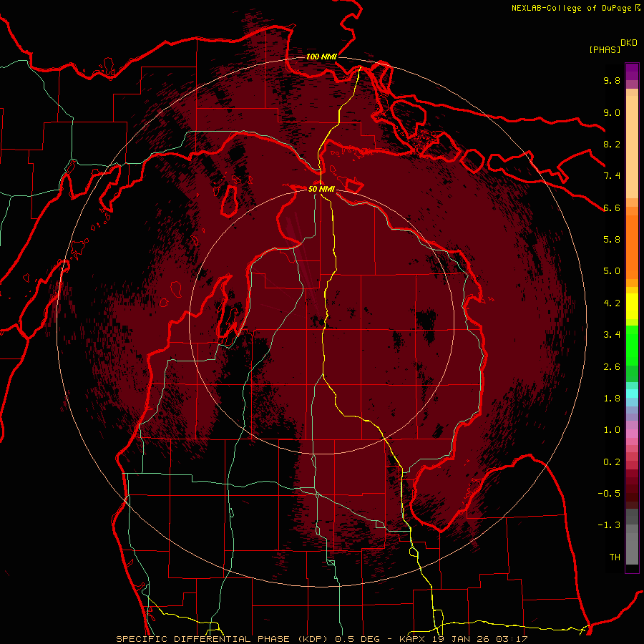Select the 3.4 value on the legend
Image resolution: width=644 pixels, height=644 pixels.
coord(612,335)
